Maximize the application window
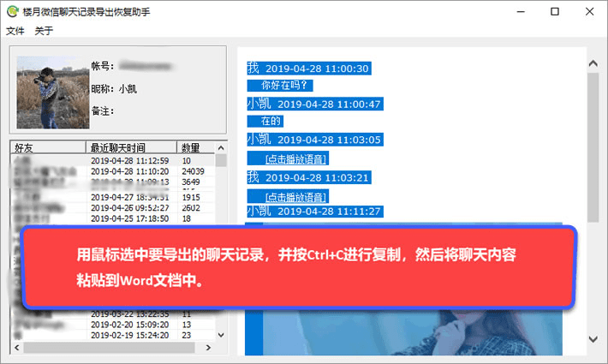This screenshot has height=364, width=608. coord(555,12)
